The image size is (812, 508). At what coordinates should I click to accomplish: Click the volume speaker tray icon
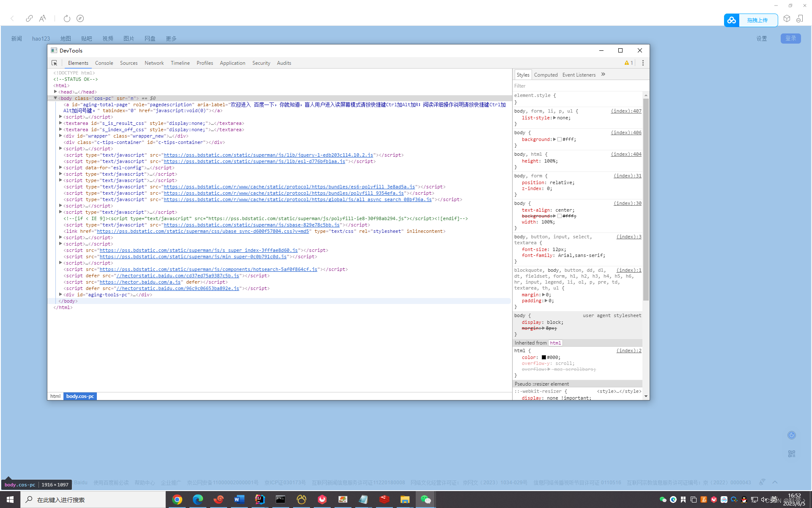764,500
